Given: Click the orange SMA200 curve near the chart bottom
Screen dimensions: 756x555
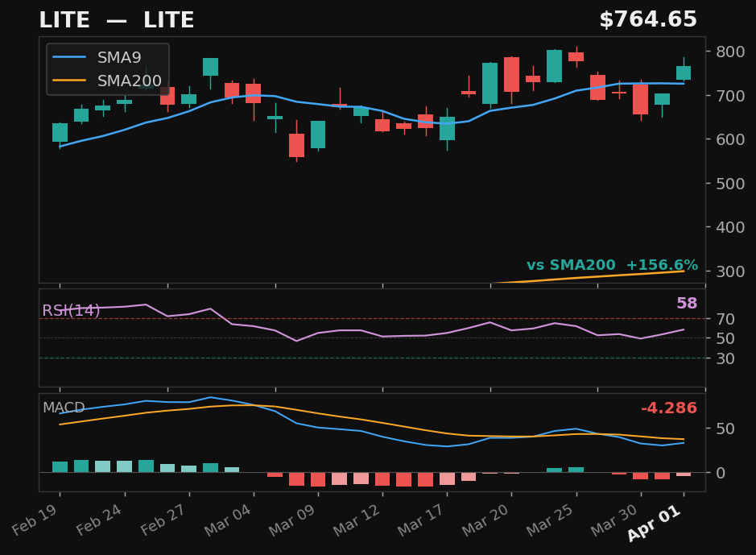Looking at the screenshot, I should (604, 277).
